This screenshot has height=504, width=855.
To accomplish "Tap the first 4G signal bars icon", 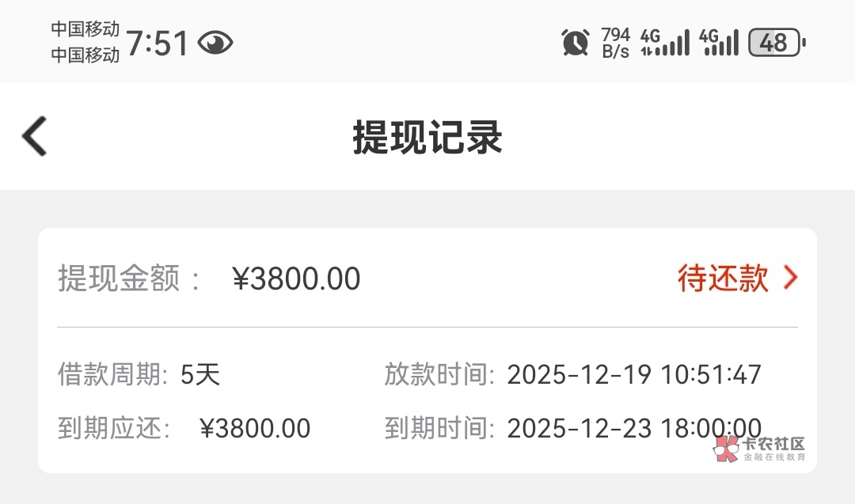I will point(665,42).
